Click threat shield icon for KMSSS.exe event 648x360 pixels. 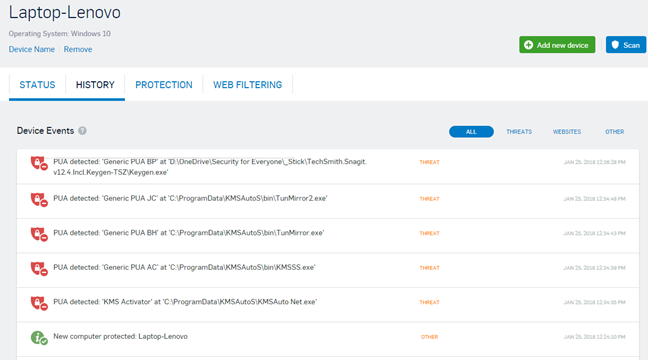pos(39,269)
